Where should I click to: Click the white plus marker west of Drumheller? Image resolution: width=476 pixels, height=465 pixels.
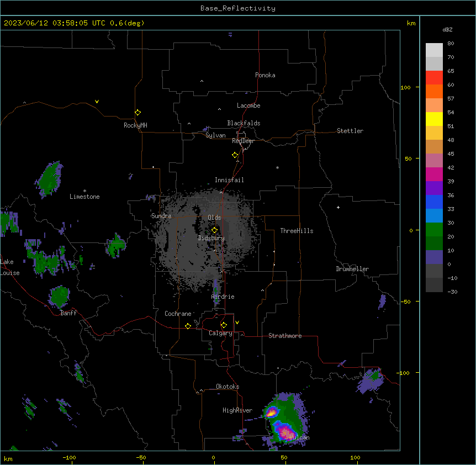point(338,207)
